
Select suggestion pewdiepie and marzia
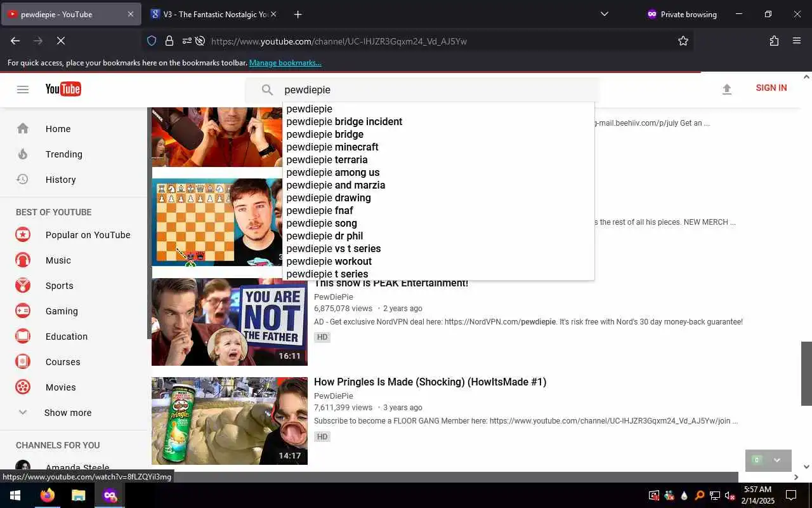click(x=438, y=185)
